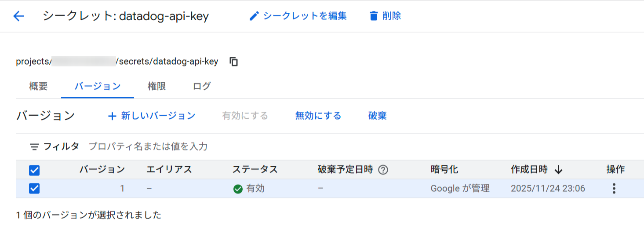
Task: Open the three-dot actions menu for version 1
Action: coord(614,189)
